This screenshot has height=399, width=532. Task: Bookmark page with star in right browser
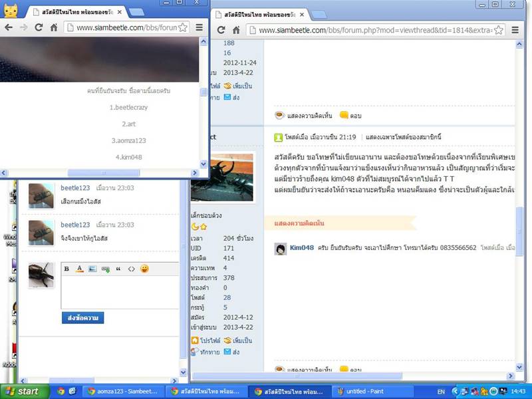click(x=499, y=30)
